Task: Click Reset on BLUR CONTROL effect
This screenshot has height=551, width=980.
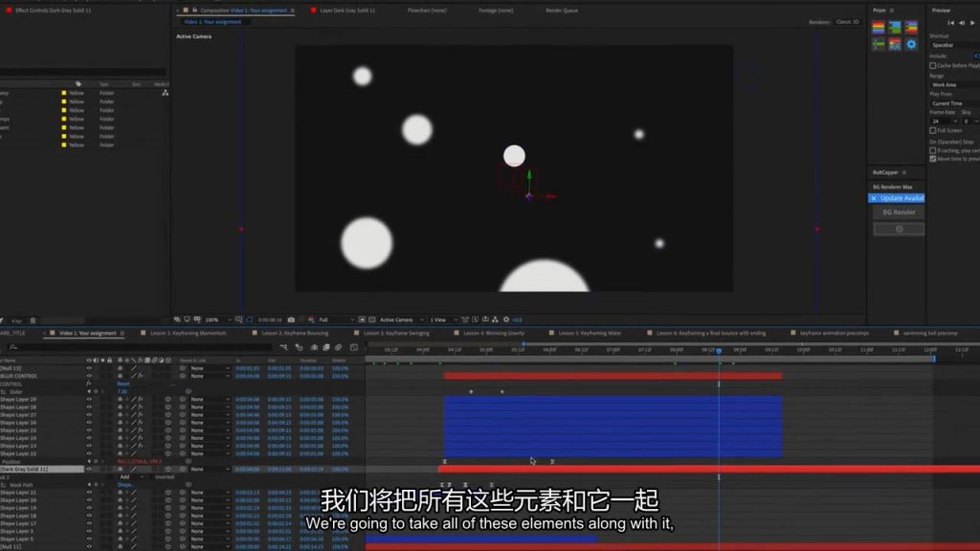Action: [x=123, y=385]
